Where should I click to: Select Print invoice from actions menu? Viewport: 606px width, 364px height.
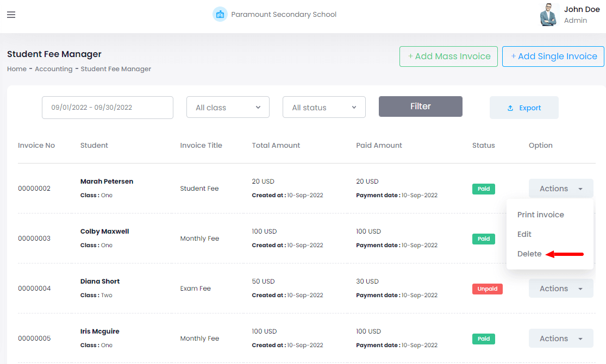tap(540, 215)
